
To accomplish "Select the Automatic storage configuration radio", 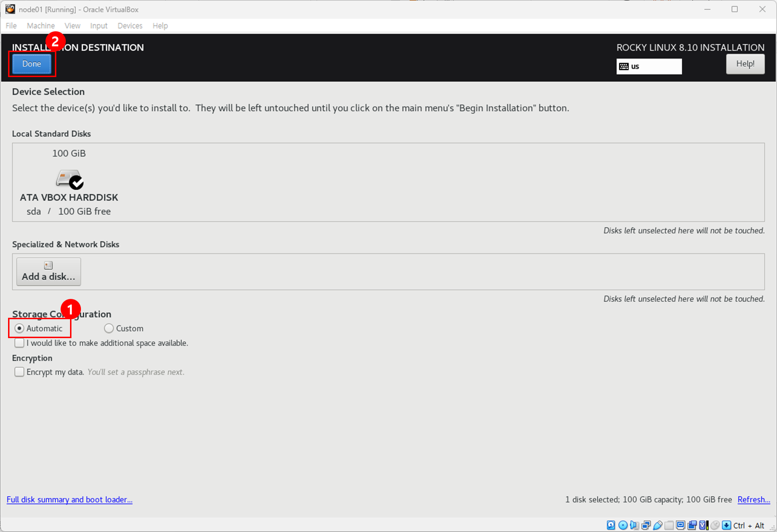I will click(x=19, y=328).
